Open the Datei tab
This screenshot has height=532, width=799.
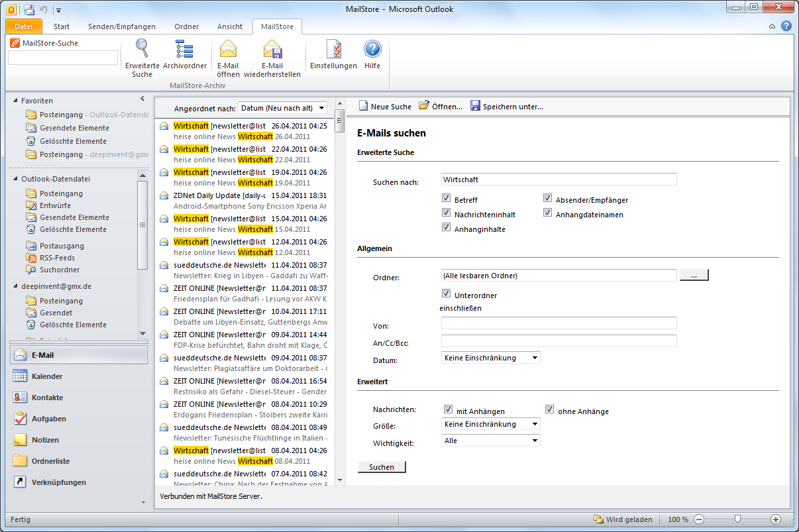tap(23, 27)
